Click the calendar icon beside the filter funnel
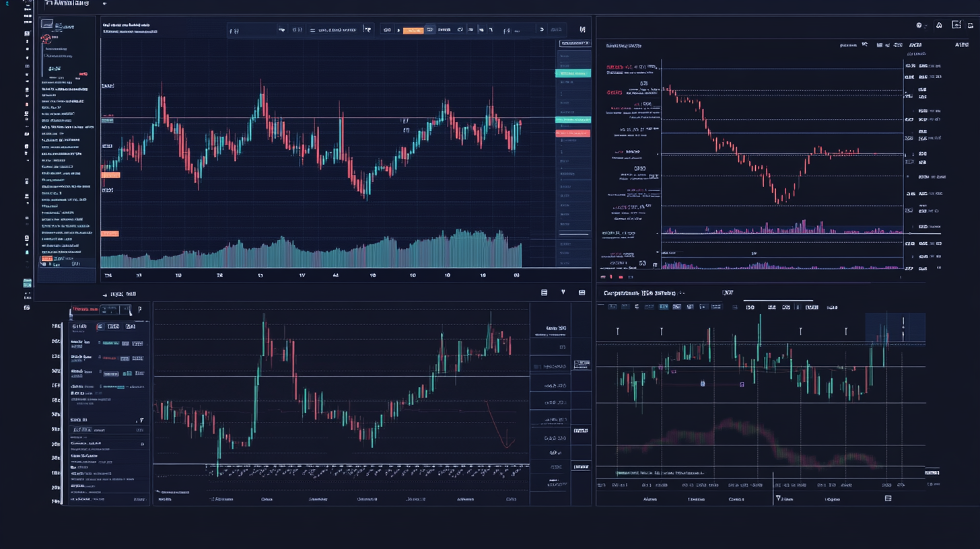This screenshot has width=980, height=549. coord(581,292)
